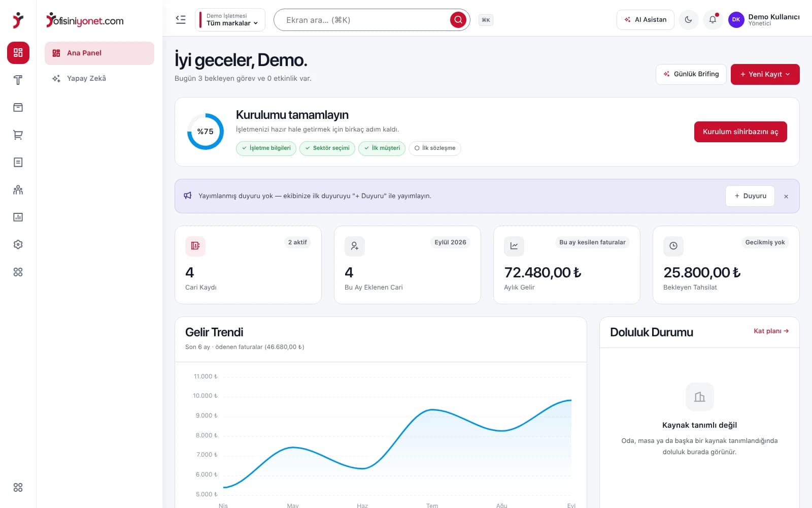Open the shopping cart icon in the left rail
Screen dimensions: 812x508
(18, 135)
